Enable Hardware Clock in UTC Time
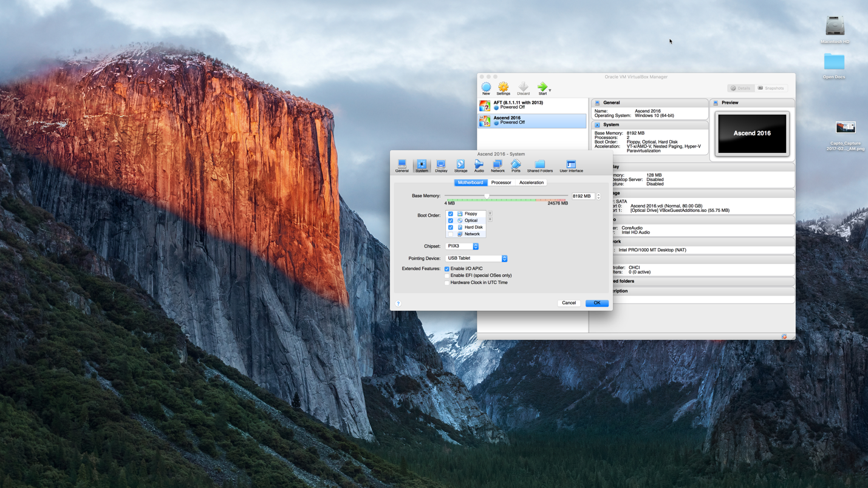Viewport: 868px width, 488px height. click(447, 282)
